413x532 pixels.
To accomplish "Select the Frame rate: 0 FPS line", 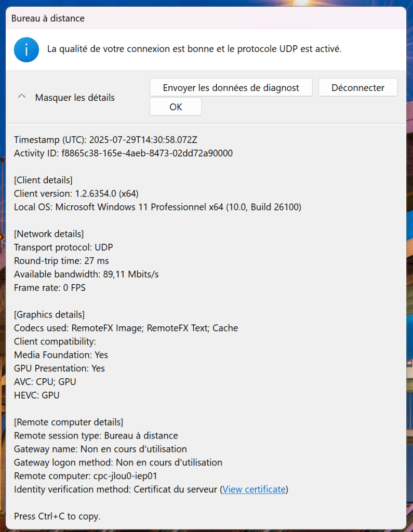I will coord(50,288).
